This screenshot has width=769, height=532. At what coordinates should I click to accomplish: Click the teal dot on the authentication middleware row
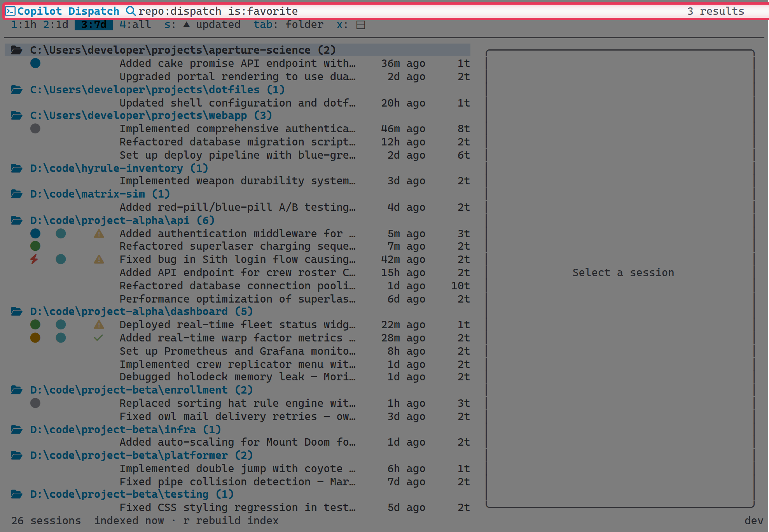click(61, 233)
